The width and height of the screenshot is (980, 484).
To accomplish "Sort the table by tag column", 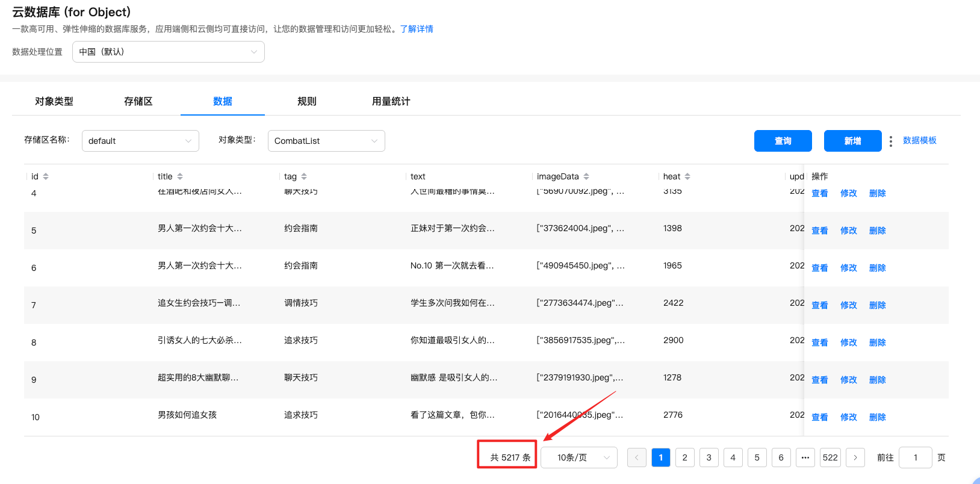I will click(x=304, y=176).
